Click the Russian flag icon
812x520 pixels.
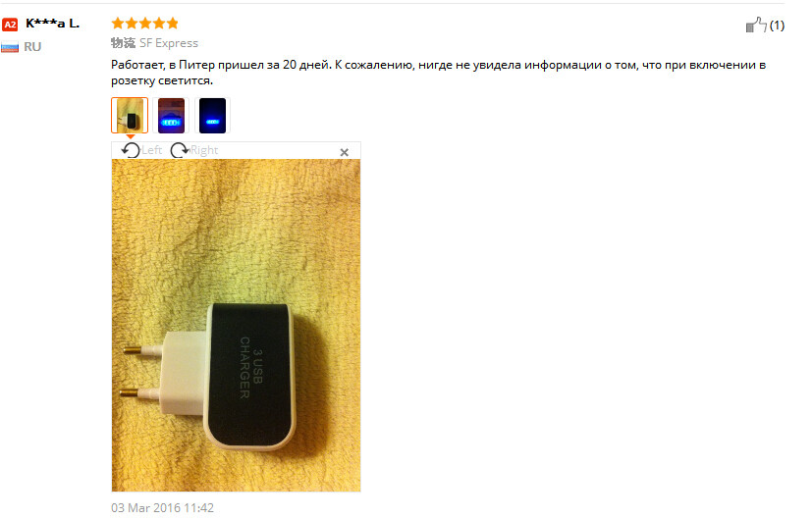tap(10, 47)
